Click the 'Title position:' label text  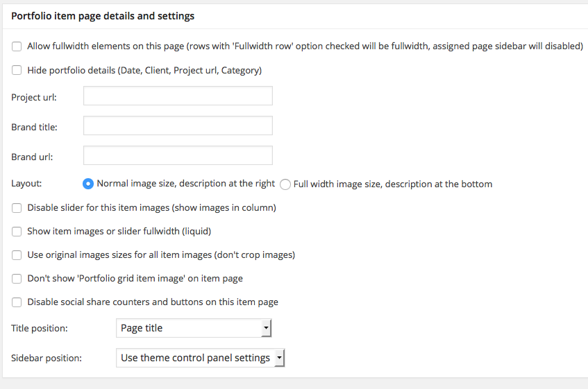point(40,328)
